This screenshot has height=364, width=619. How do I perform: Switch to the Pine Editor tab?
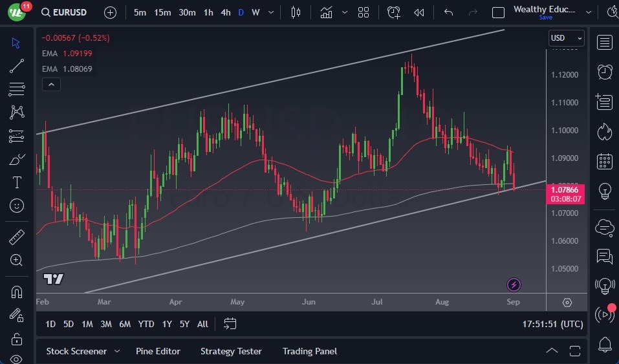point(158,351)
